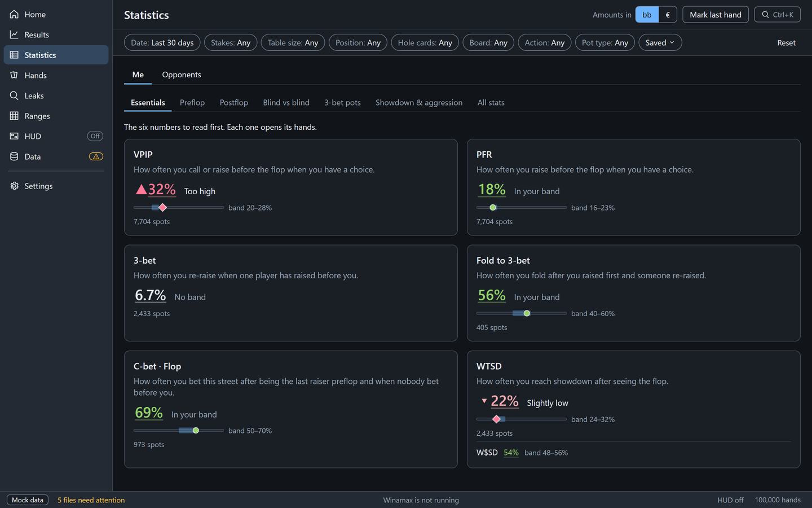Open the Stakes: Any filter
Image resolution: width=812 pixels, height=508 pixels.
click(231, 42)
